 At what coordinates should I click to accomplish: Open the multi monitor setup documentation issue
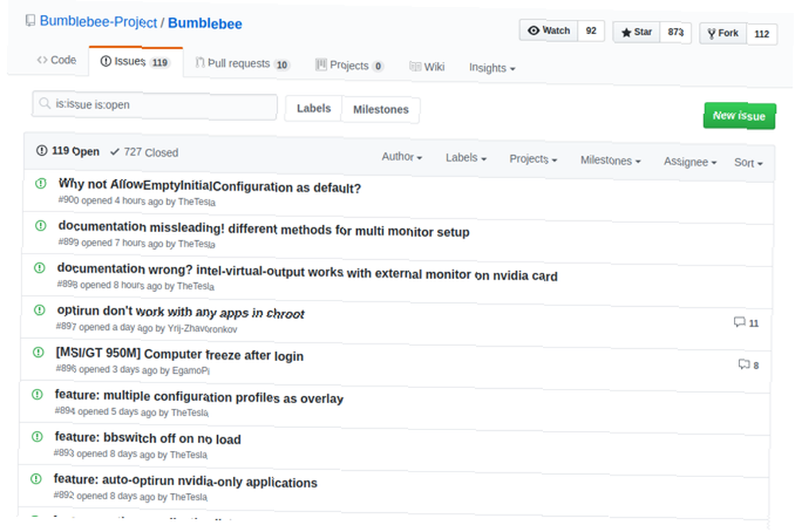[264, 229]
